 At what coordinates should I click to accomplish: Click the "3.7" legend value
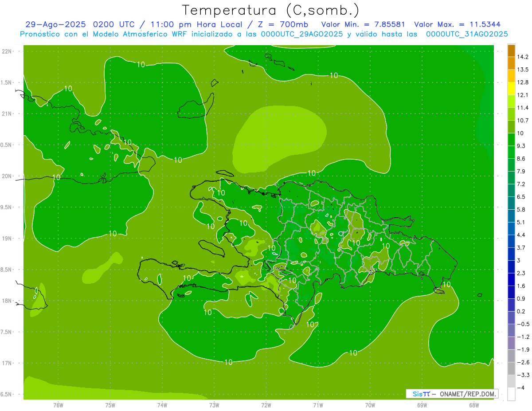tap(521, 248)
